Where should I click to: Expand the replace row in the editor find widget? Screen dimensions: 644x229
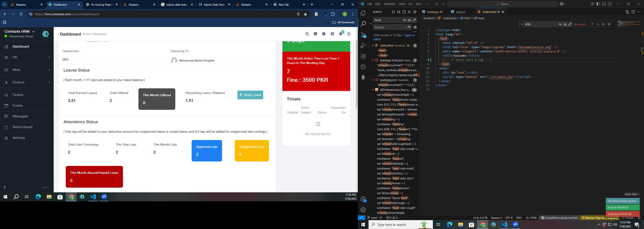click(521, 24)
